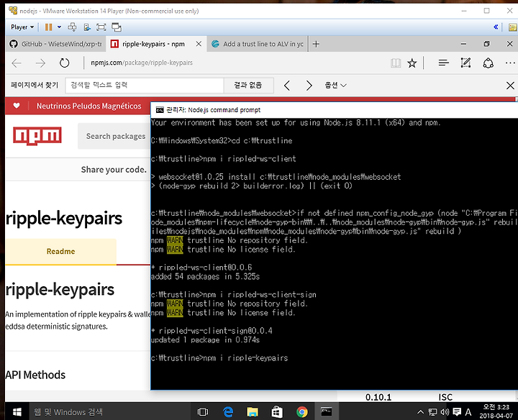Click the Share your code text
This screenshot has width=518, height=420.
(114, 170)
